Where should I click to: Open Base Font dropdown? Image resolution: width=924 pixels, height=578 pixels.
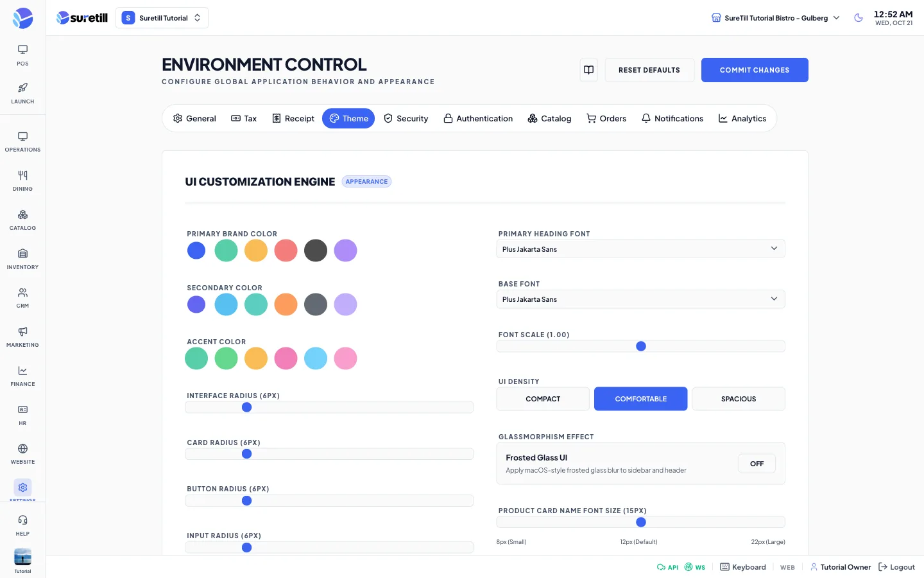tap(640, 299)
